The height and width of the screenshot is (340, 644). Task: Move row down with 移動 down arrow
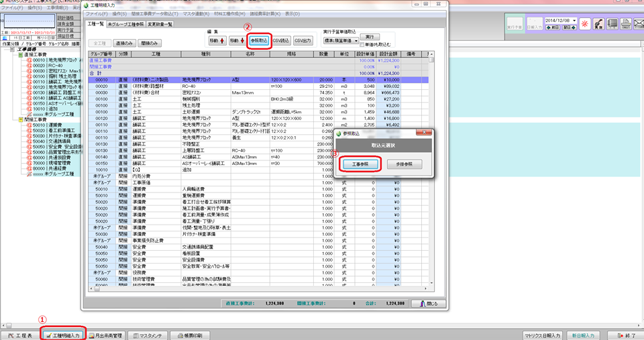(x=237, y=41)
